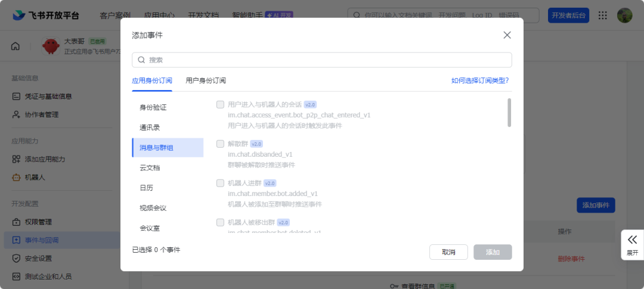Click the 已启用 status badge
The image size is (644, 289).
pyautogui.click(x=98, y=42)
